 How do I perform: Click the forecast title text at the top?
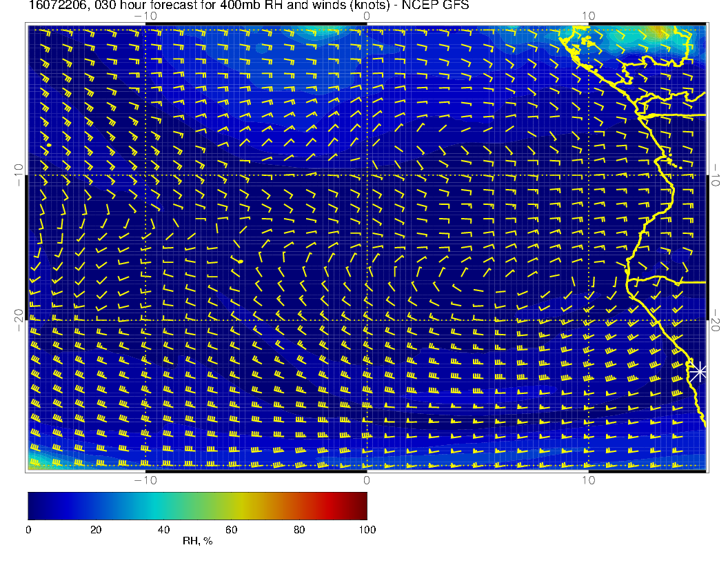(x=249, y=5)
